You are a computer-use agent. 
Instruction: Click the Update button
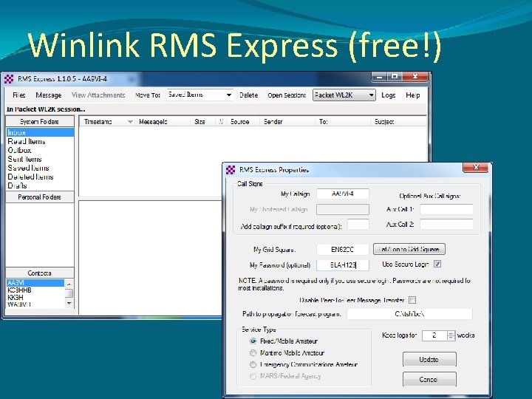[x=429, y=359]
